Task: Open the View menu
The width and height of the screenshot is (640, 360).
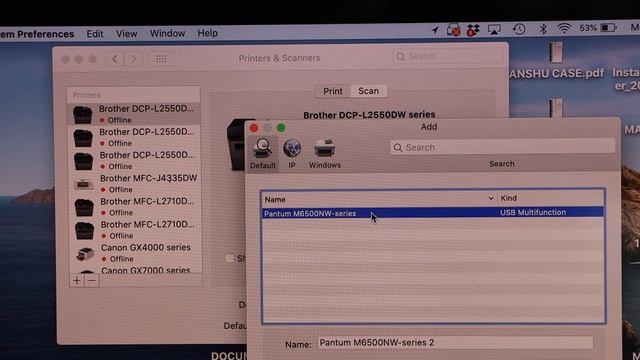Action: (127, 33)
